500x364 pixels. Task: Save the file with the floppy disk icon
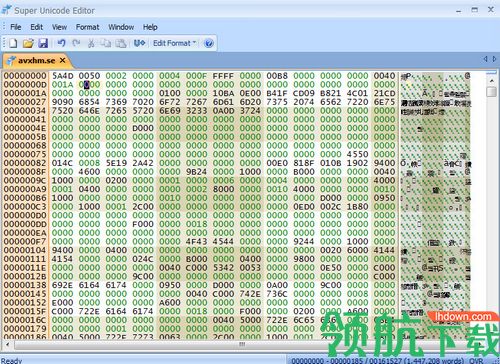pyautogui.click(x=43, y=43)
